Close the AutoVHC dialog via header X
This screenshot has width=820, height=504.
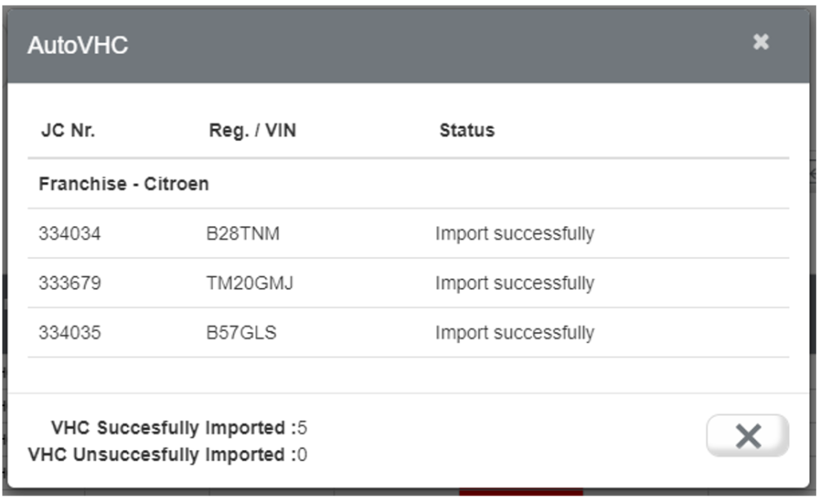(761, 42)
